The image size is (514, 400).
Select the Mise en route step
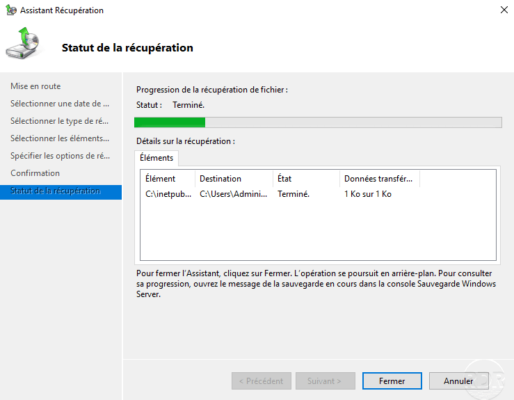(x=35, y=86)
